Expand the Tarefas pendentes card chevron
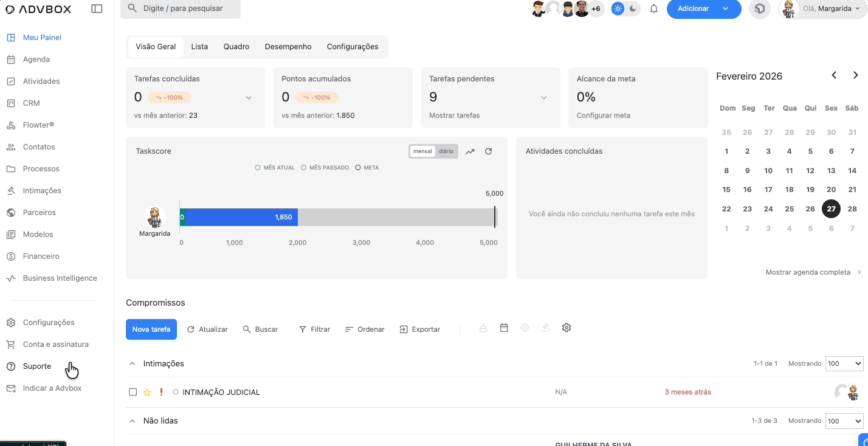 [x=544, y=98]
